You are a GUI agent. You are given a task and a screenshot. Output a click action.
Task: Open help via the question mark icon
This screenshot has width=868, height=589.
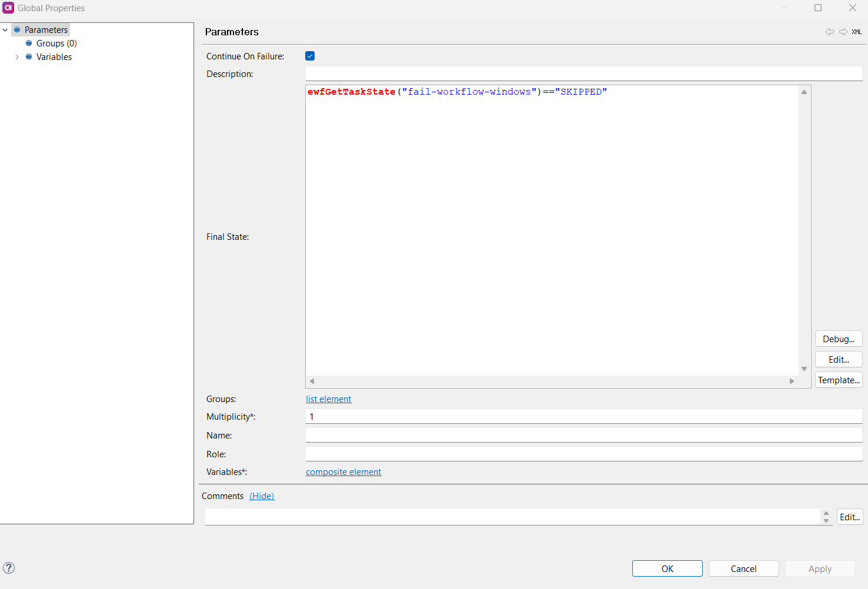(x=9, y=568)
